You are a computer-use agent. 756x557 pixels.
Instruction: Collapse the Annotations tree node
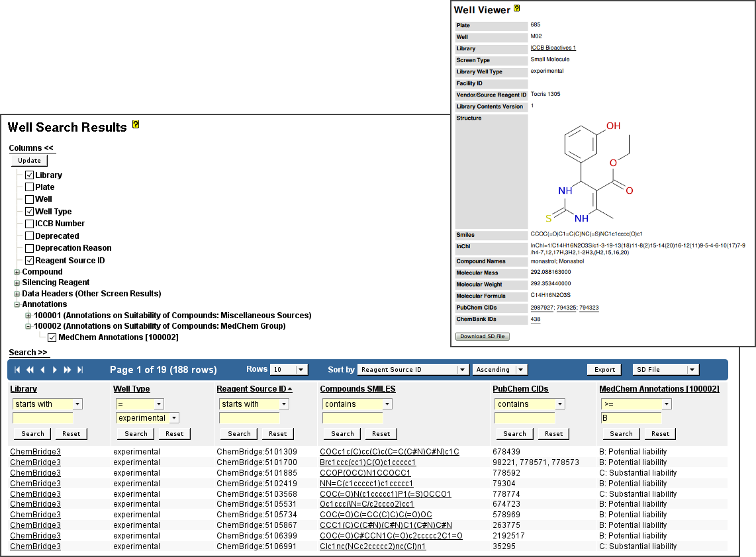point(17,304)
